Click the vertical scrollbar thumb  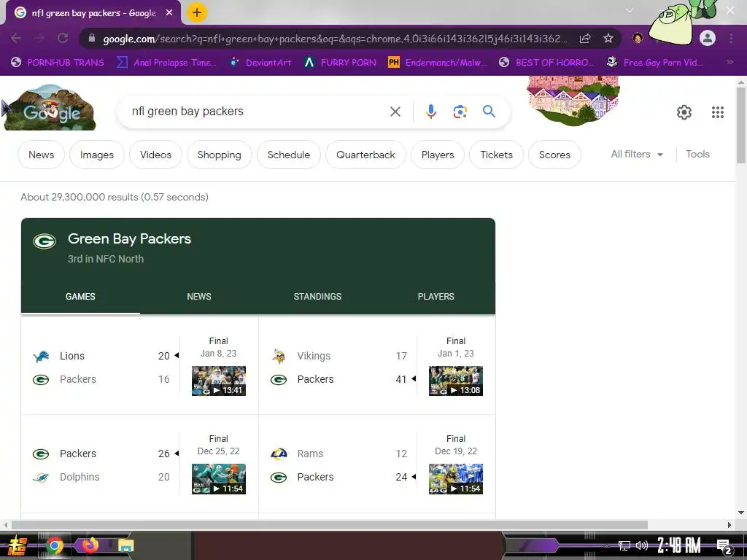[x=741, y=125]
